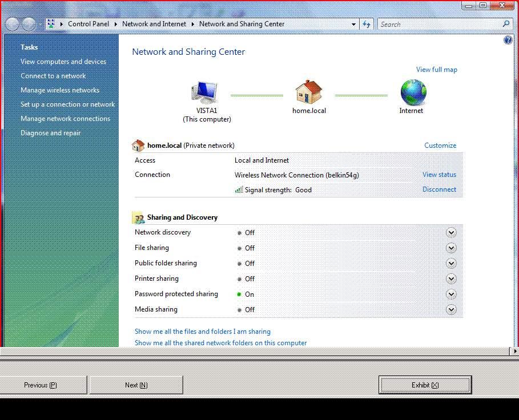Click the Internet globe icon
This screenshot has height=420, width=519.
coord(413,92)
